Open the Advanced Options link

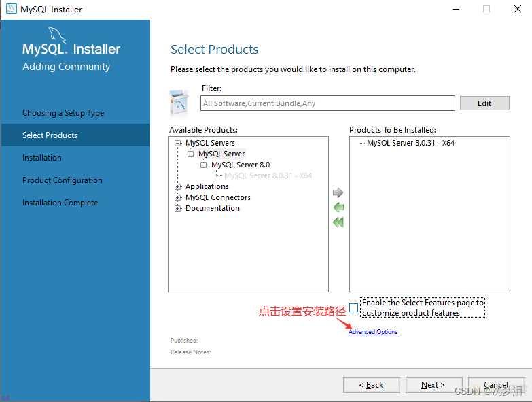[x=373, y=331]
